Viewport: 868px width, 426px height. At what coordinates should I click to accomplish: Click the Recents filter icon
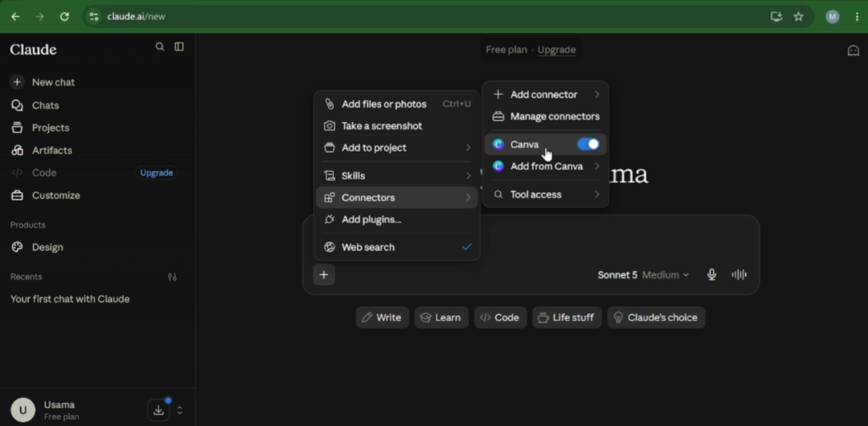pyautogui.click(x=172, y=277)
